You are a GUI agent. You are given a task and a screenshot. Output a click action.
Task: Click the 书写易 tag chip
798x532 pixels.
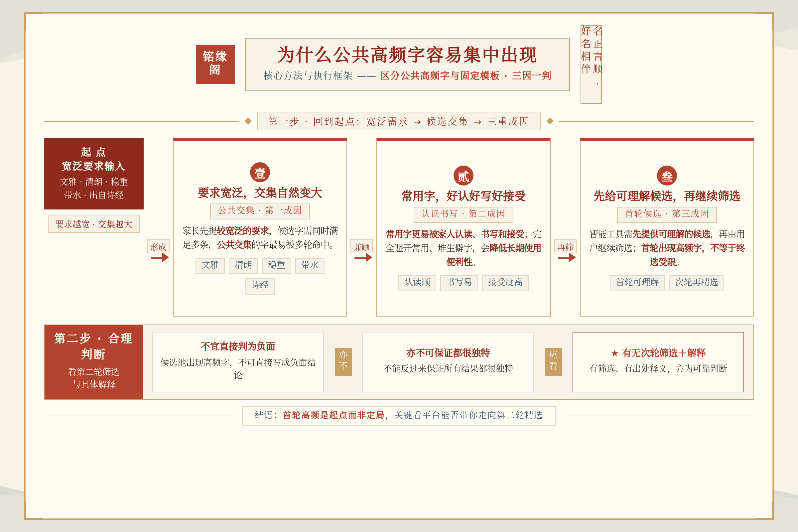click(459, 283)
